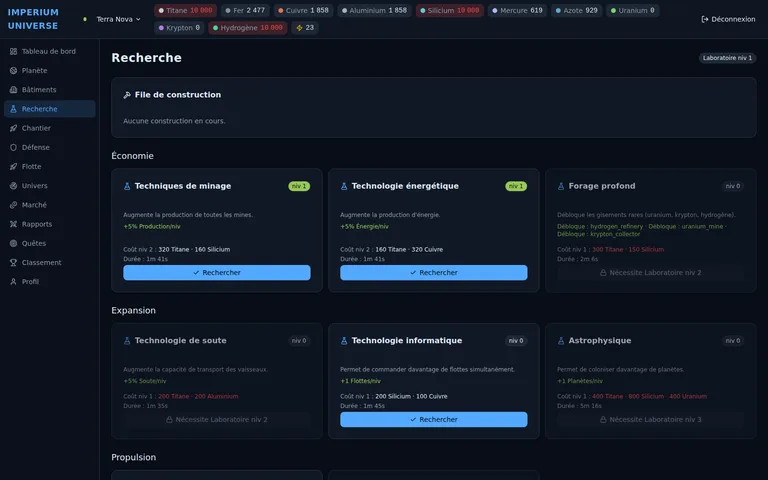Click the Hydrogène resource indicator
768x480 pixels.
tap(247, 28)
